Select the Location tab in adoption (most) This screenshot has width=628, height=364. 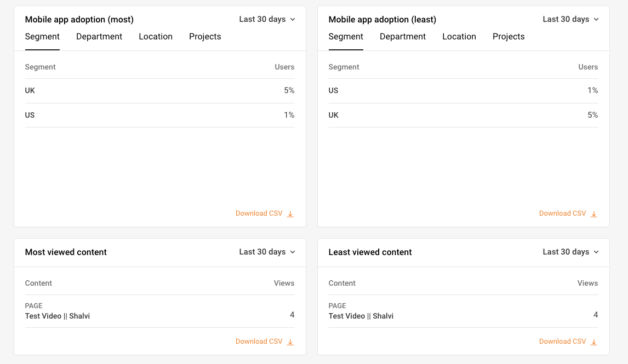coord(156,37)
